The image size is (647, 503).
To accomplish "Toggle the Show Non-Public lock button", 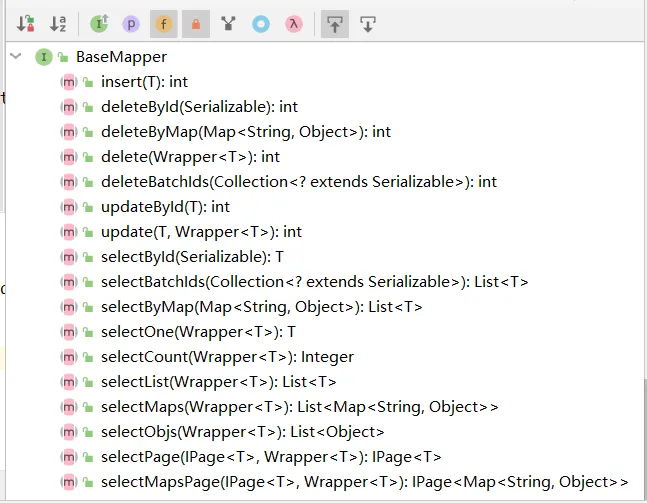I will click(x=196, y=22).
